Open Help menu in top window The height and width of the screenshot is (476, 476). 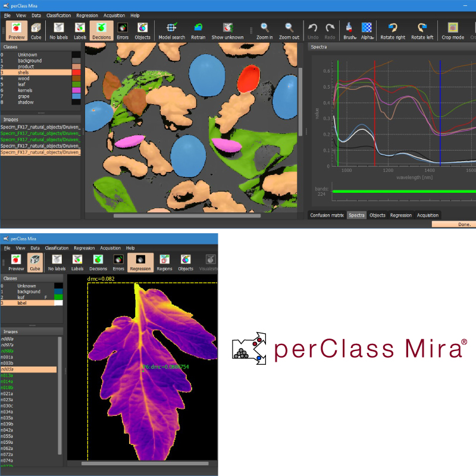(135, 15)
